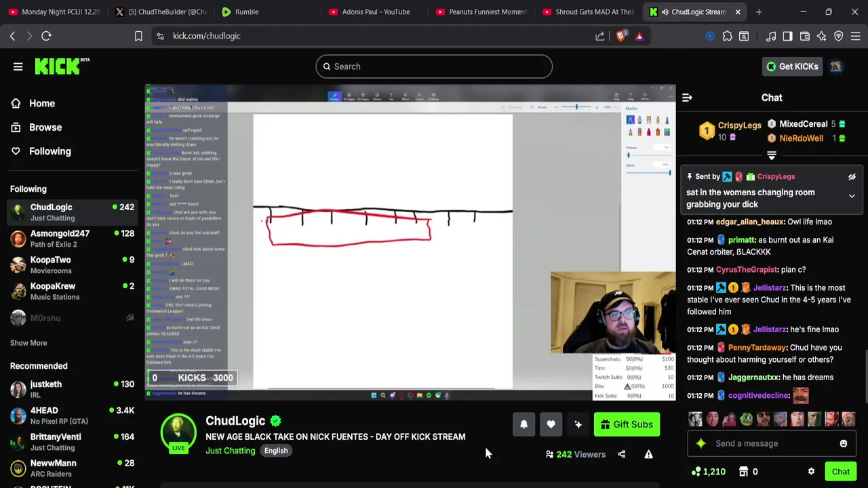Image resolution: width=868 pixels, height=488 pixels.
Task: Switch to Adonis Paul YouTube tab
Action: (375, 12)
